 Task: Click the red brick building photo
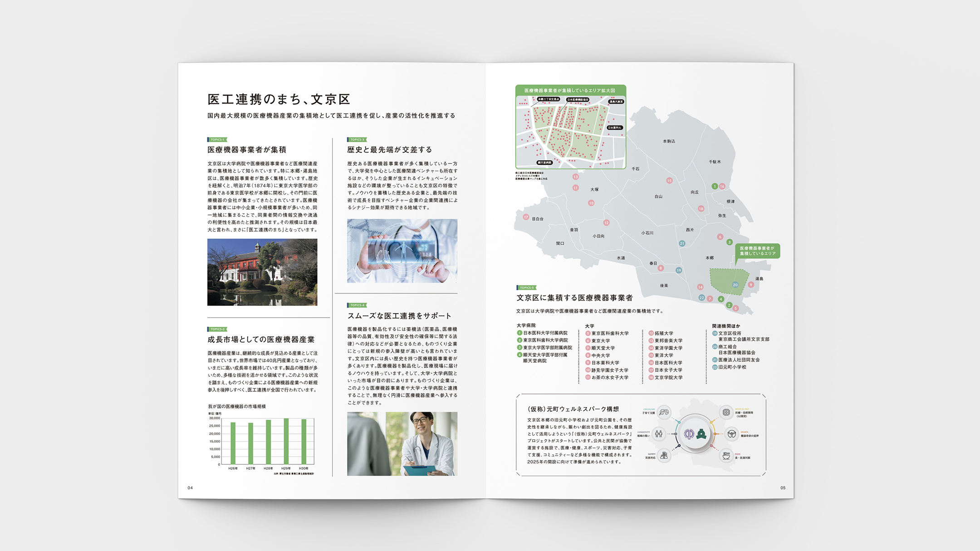pos(262,272)
